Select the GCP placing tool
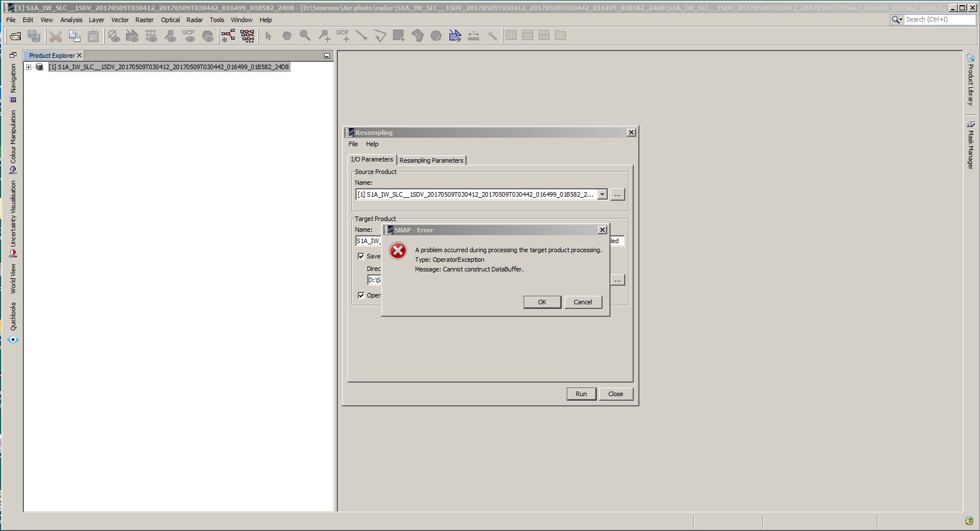The height and width of the screenshot is (531, 980). tap(343, 36)
